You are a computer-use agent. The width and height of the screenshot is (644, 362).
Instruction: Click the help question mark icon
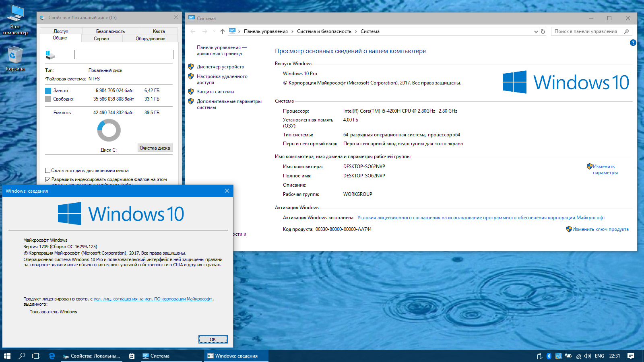(x=633, y=43)
